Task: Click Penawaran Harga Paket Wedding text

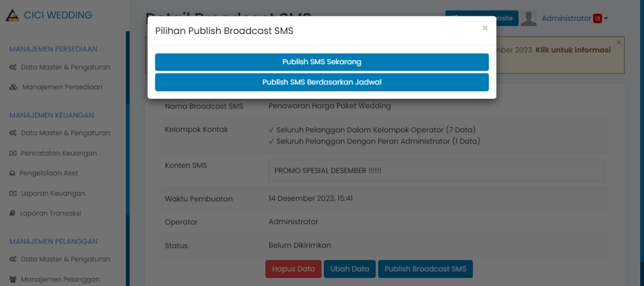Action: [330, 106]
